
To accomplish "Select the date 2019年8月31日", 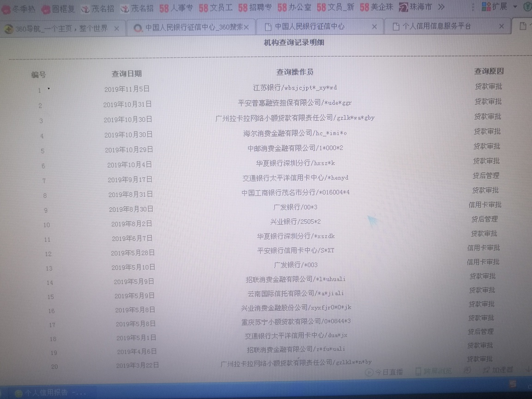I will pos(131,194).
